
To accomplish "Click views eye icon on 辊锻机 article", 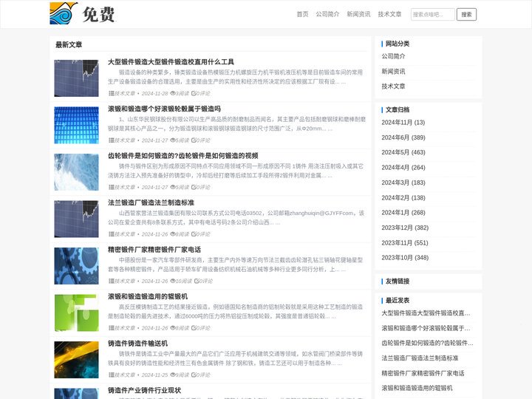I will click(x=172, y=328).
